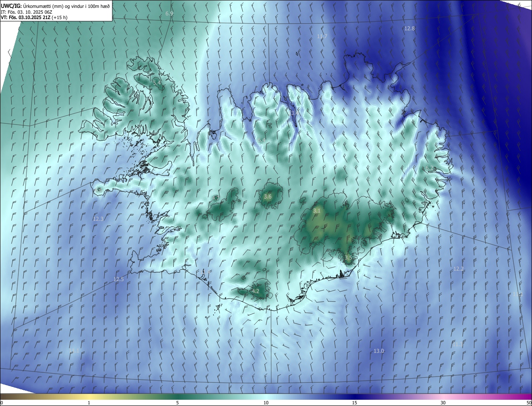Screen dimensions: 532x406
Task: Click the 5.4 value label over the Westfjords
Action: (x=157, y=83)
